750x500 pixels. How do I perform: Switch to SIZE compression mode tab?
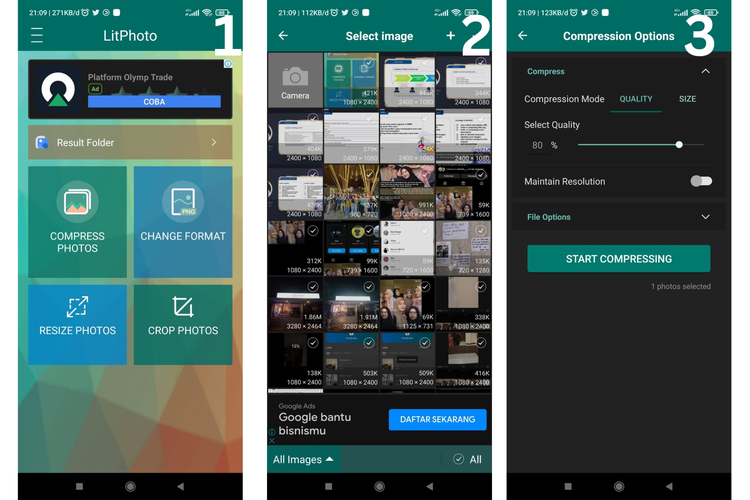[687, 99]
